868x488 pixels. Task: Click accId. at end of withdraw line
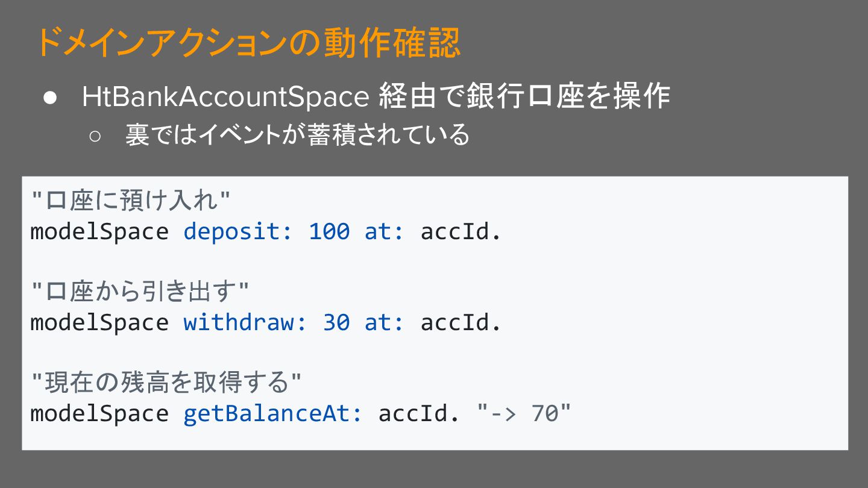(461, 322)
